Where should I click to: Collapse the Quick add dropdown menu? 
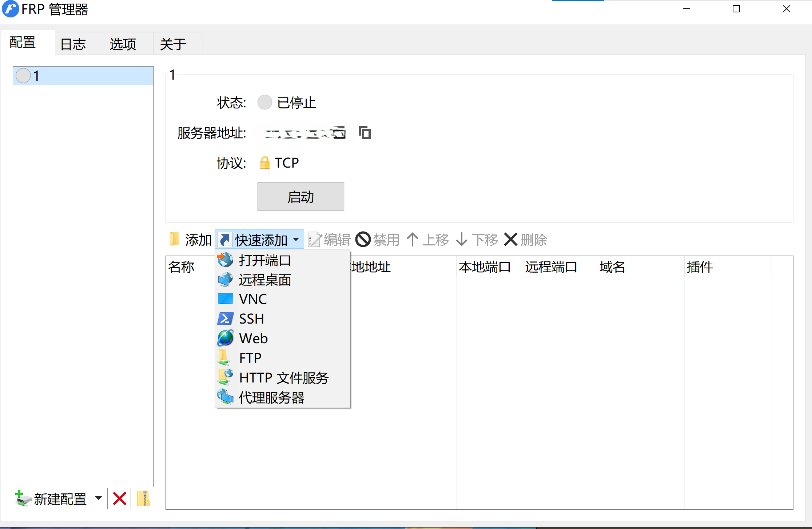tap(296, 240)
